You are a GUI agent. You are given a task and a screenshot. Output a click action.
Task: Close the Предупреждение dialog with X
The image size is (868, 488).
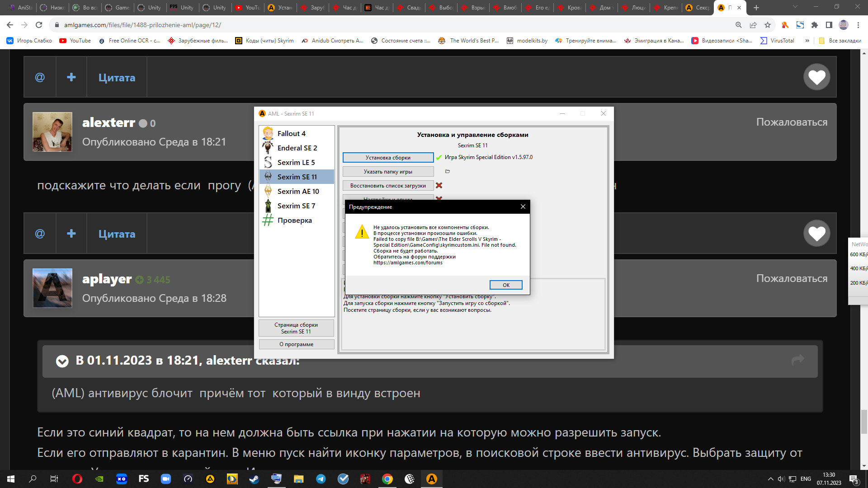pyautogui.click(x=523, y=206)
